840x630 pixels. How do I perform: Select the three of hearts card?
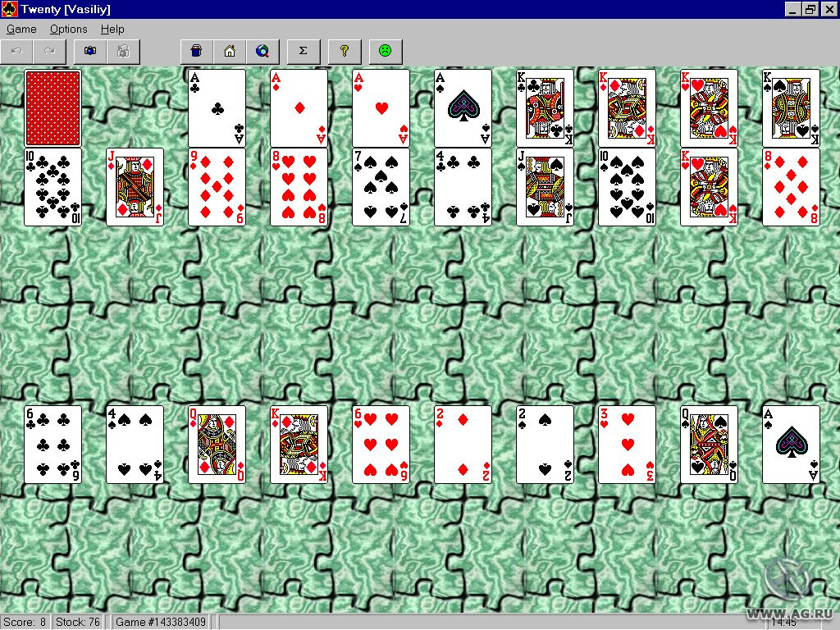(627, 445)
